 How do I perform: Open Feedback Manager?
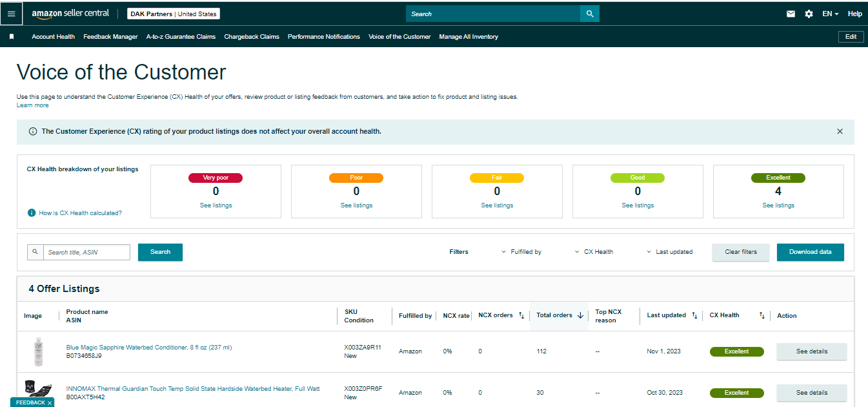tap(110, 37)
